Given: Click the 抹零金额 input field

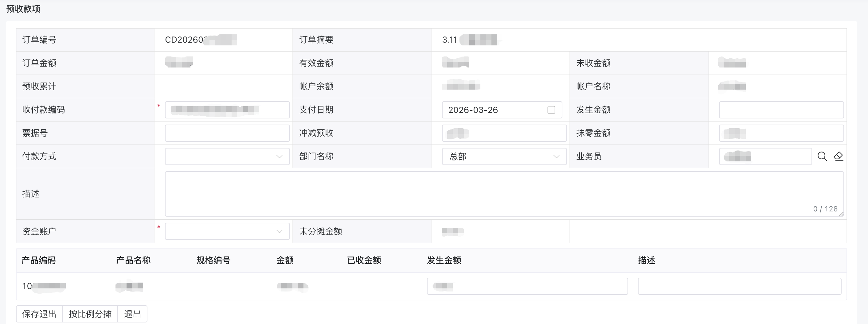Looking at the screenshot, I should pos(781,133).
